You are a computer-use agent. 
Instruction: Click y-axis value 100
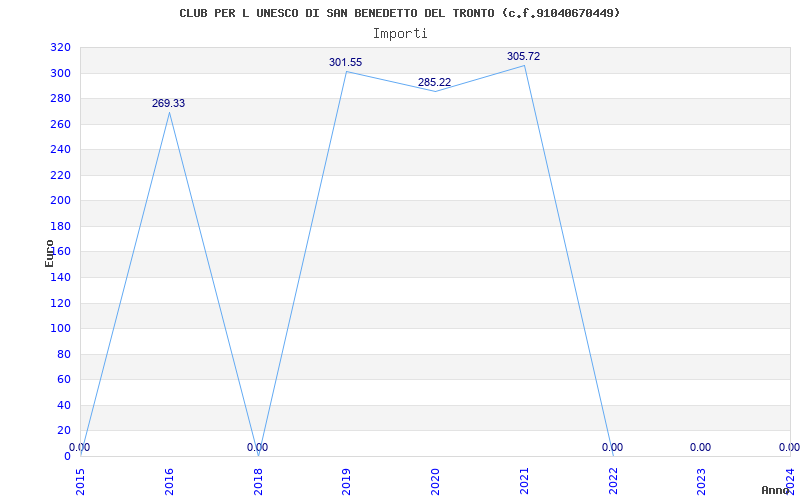point(60,329)
